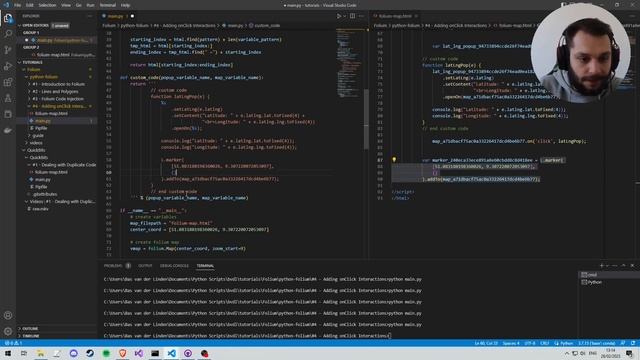Open the View menu
The image size is (640, 360).
click(x=66, y=5)
